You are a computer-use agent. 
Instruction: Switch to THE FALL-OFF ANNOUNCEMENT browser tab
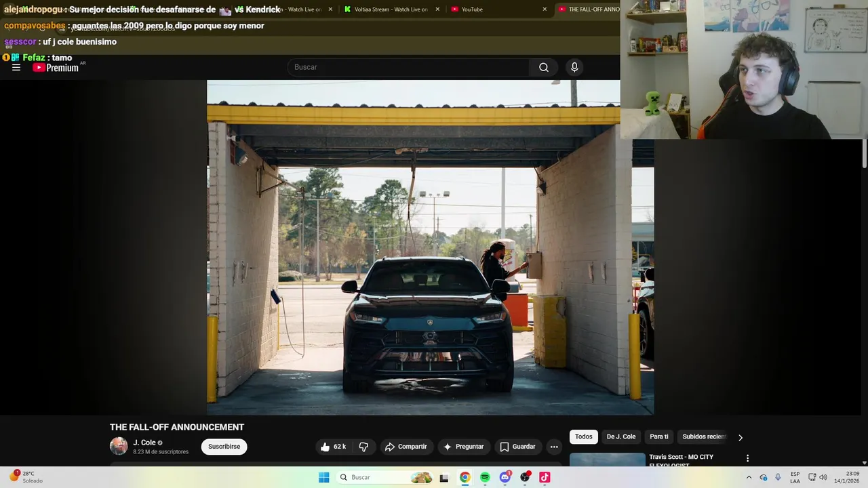click(587, 9)
